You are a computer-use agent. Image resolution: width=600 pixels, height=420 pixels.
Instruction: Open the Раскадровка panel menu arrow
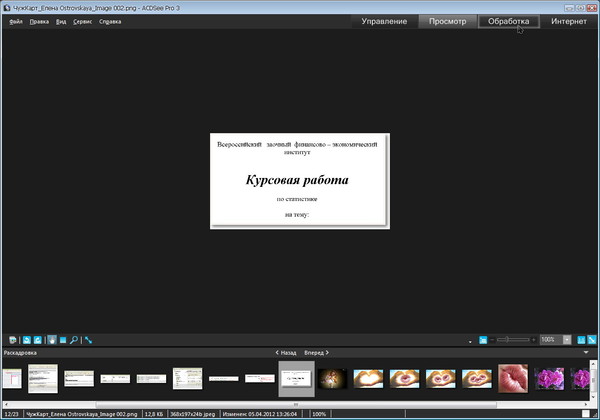tap(586, 352)
